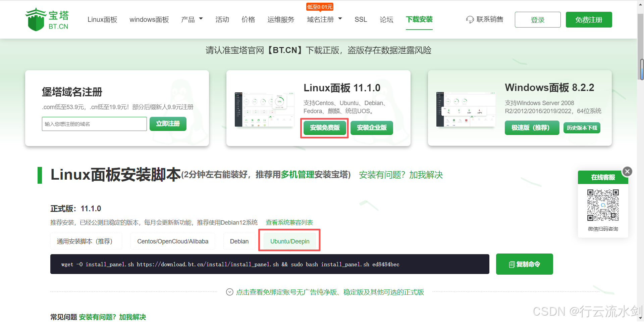This screenshot has width=644, height=322.
Task: Select the Debian script tab
Action: [x=239, y=241]
